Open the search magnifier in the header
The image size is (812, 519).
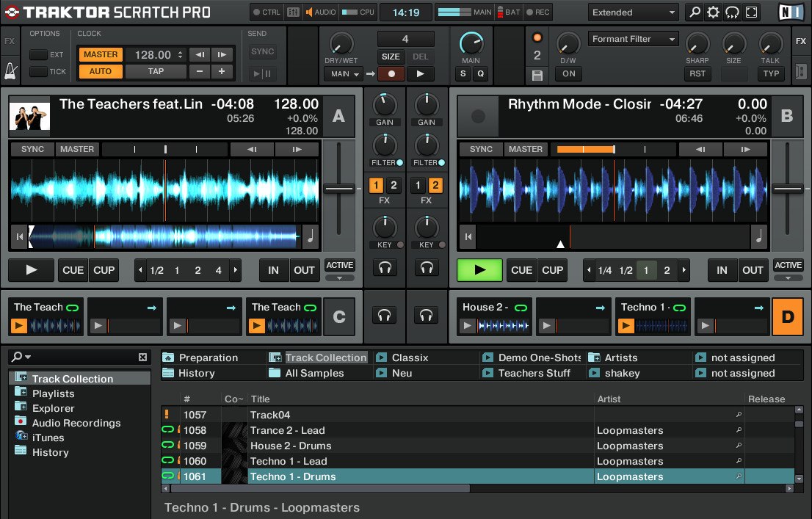pos(695,12)
